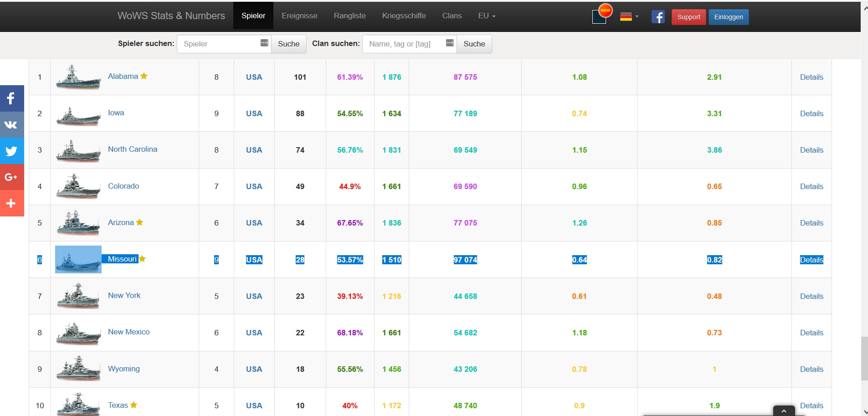Open the Wyoming ship thumbnail
Viewport: 868px width, 416px height.
pyautogui.click(x=78, y=369)
